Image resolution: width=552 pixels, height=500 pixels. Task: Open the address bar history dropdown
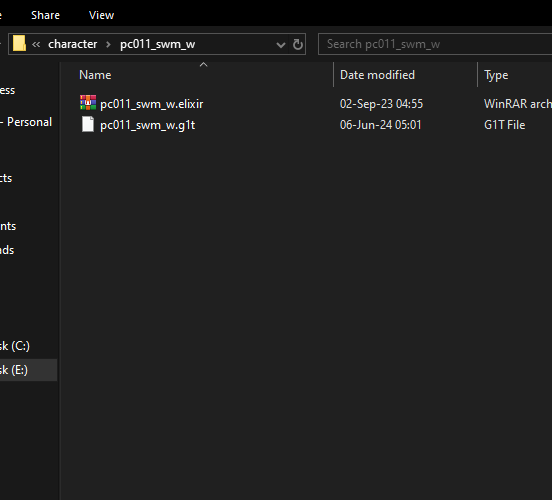[281, 45]
